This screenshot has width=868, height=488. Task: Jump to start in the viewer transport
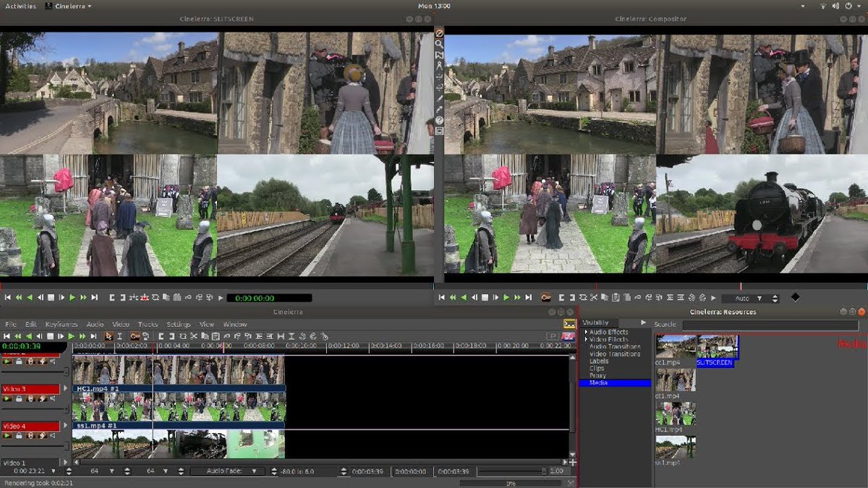(x=8, y=297)
